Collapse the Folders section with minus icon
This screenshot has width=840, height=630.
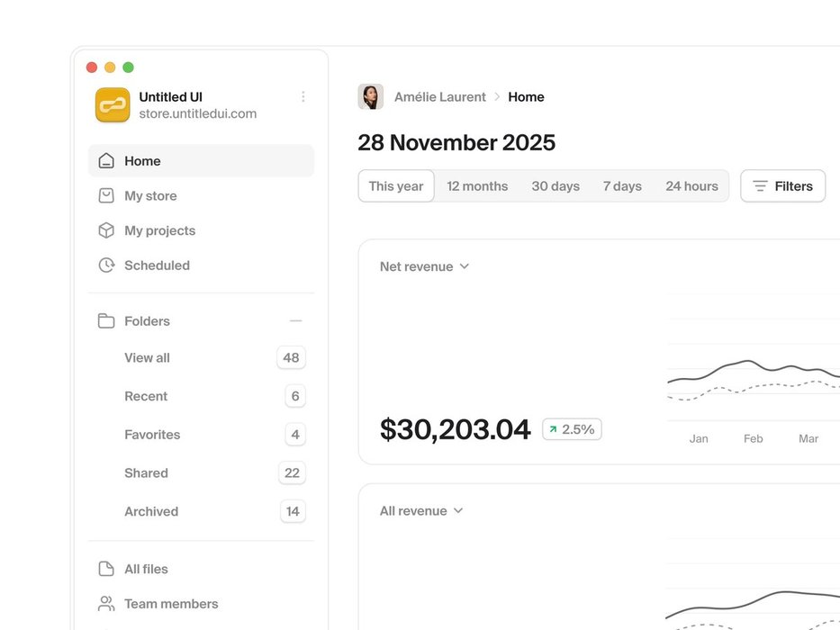(295, 321)
